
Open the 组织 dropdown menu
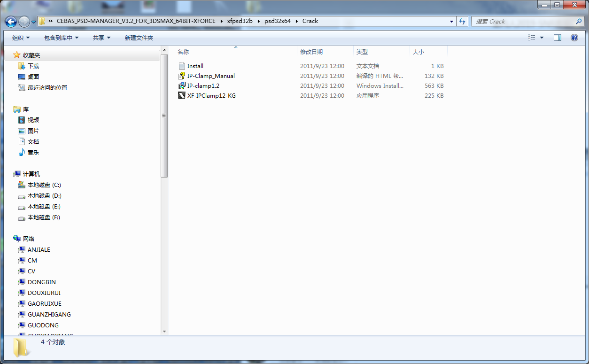pyautogui.click(x=21, y=38)
